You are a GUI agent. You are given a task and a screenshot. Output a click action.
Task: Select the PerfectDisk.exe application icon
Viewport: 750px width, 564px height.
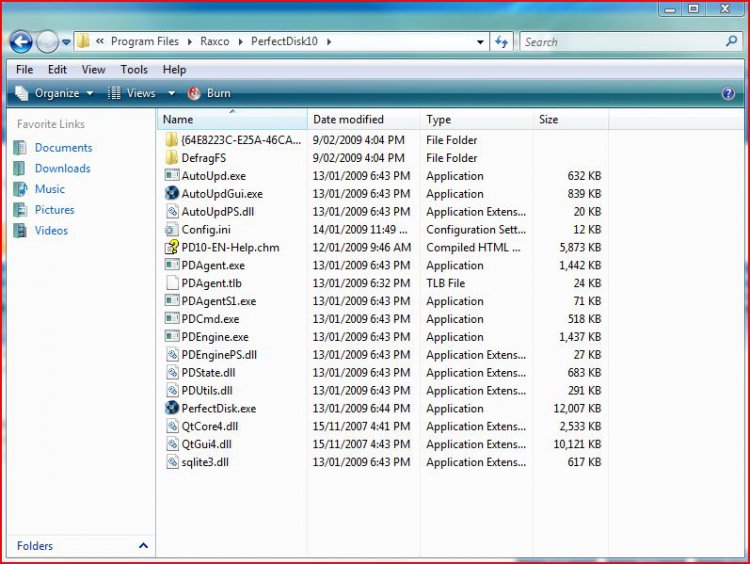pyautogui.click(x=172, y=408)
